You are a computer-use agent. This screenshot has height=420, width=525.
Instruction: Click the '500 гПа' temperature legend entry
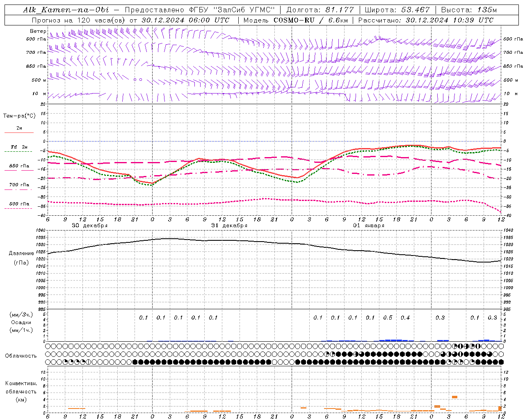coord(19,204)
